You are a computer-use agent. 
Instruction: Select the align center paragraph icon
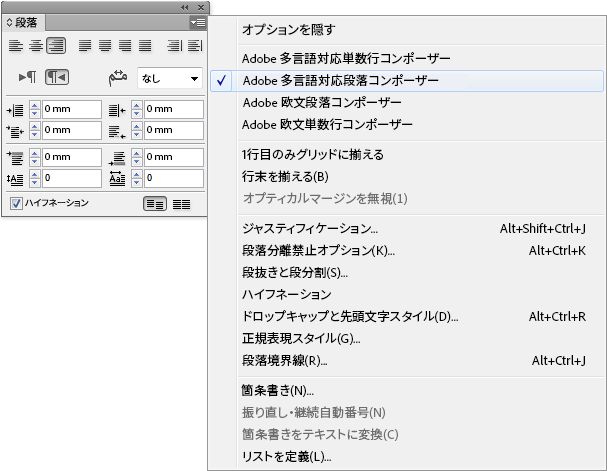pyautogui.click(x=36, y=46)
